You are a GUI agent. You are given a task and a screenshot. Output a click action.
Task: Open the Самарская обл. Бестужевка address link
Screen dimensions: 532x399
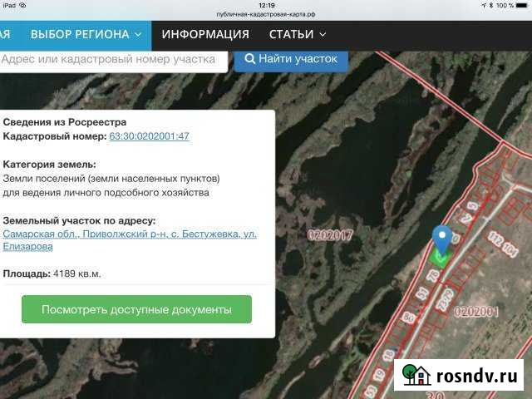pyautogui.click(x=130, y=240)
